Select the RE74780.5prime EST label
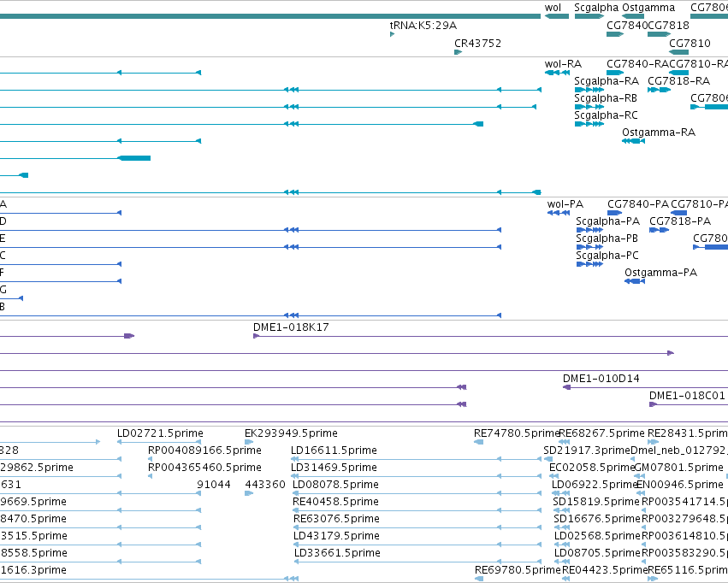This screenshot has width=728, height=583. coord(517,433)
